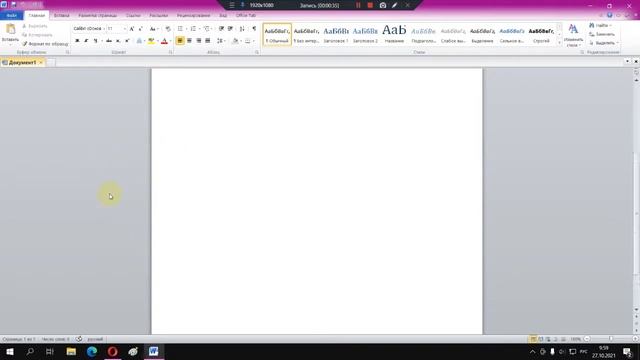This screenshot has width=640, height=360.
Task: Toggle Underline formatting
Action: (x=95, y=41)
